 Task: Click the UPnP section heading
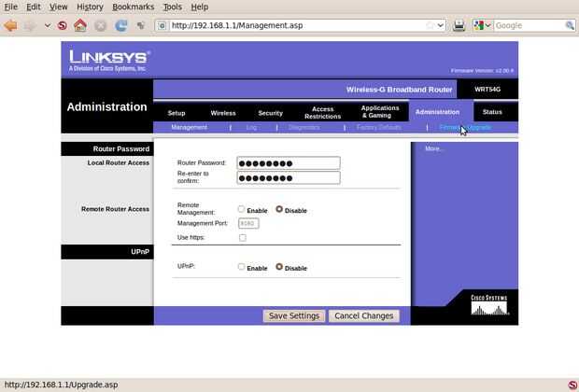point(140,252)
